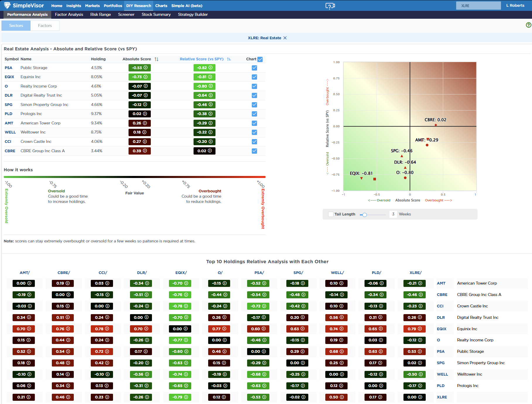The height and width of the screenshot is (404, 532).
Task: Open the video help icon in header
Action: click(330, 6)
